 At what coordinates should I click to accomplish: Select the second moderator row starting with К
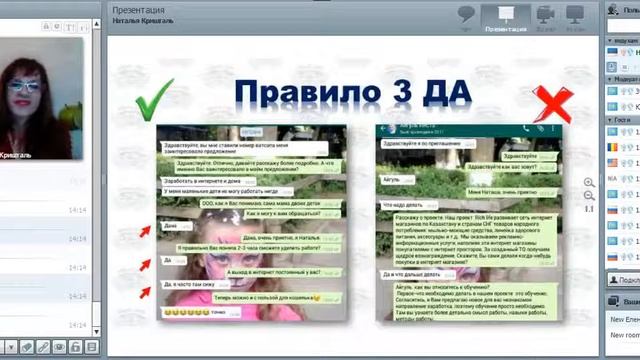(x=622, y=107)
